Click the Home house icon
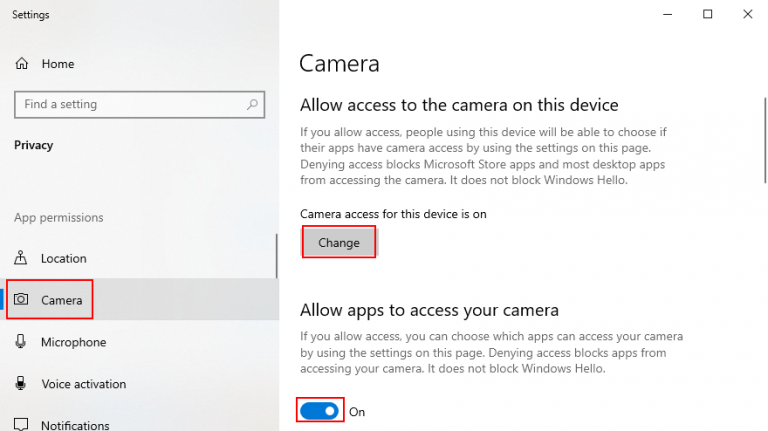768x431 pixels. coord(22,64)
